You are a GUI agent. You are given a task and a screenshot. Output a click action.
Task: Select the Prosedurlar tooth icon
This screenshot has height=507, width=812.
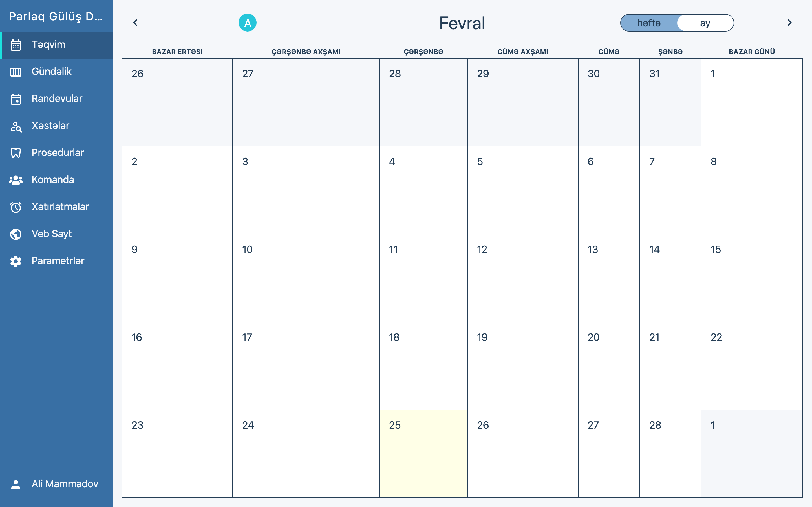coord(16,153)
